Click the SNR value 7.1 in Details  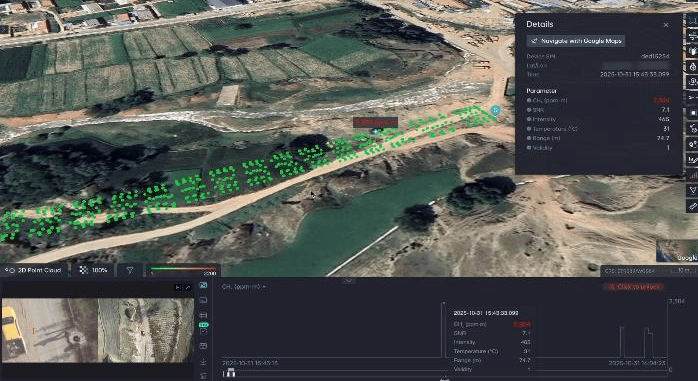(x=666, y=110)
